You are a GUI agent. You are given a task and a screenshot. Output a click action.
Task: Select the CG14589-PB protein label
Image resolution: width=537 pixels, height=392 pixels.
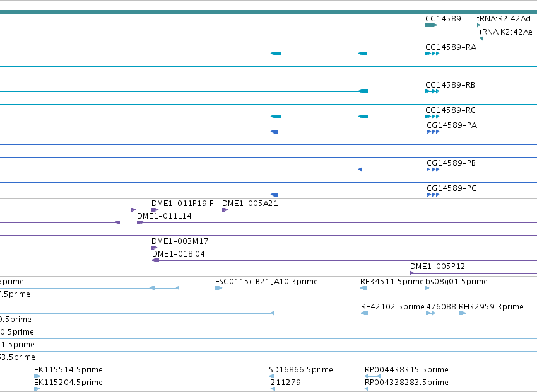[451, 163]
